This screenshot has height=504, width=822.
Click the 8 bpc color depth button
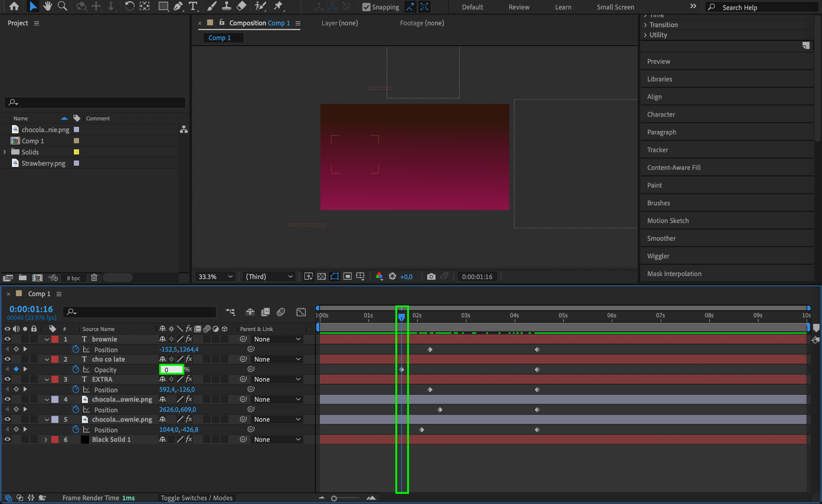point(73,278)
